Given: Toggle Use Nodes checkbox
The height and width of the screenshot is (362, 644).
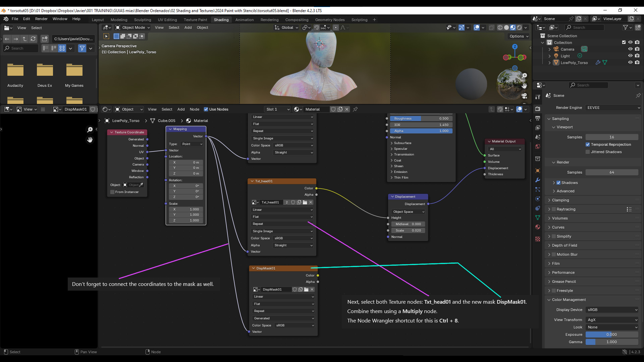Looking at the screenshot, I should [x=206, y=109].
